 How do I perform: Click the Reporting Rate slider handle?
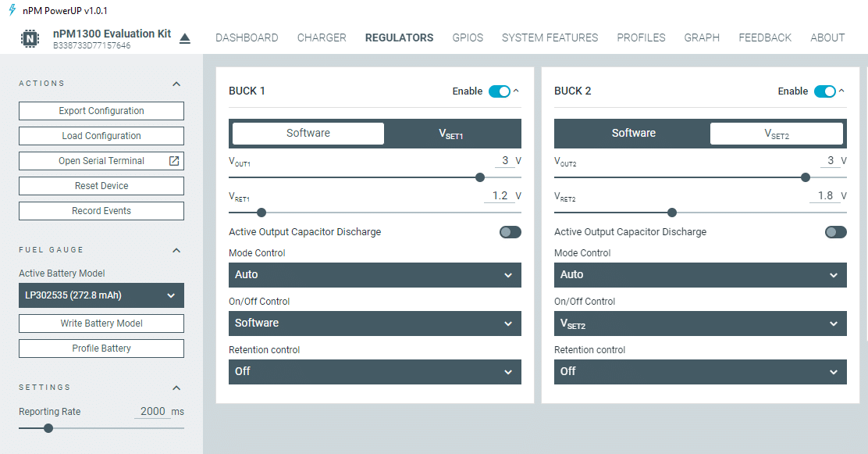tap(48, 428)
